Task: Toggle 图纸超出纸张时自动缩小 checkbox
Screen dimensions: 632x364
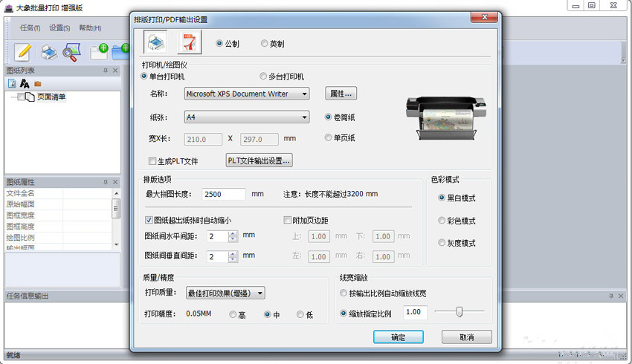Action: point(149,220)
